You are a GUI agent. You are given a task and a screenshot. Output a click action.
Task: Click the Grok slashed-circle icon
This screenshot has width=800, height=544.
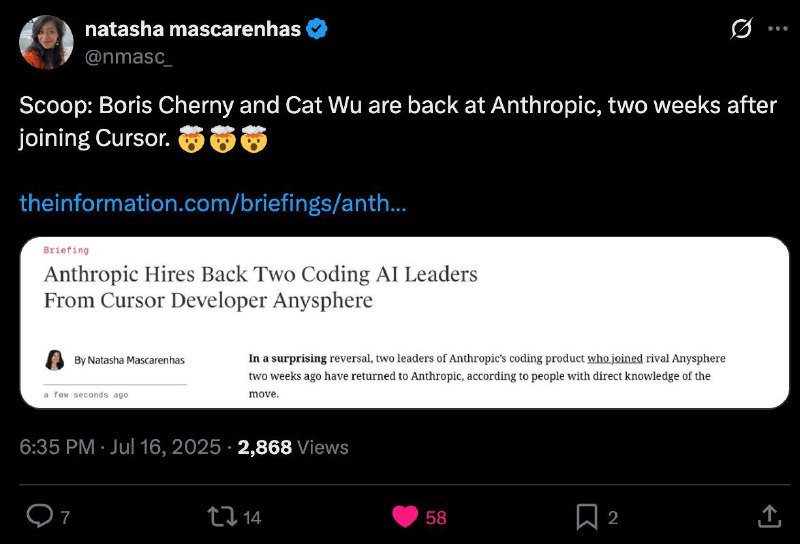(x=741, y=29)
